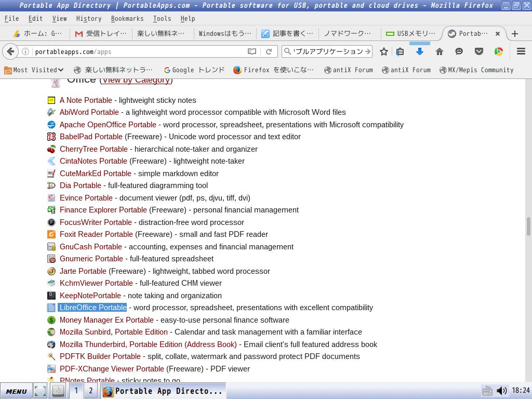Open Google トレンド bookmark
Image resolution: width=532 pixels, height=399 pixels.
(x=194, y=70)
